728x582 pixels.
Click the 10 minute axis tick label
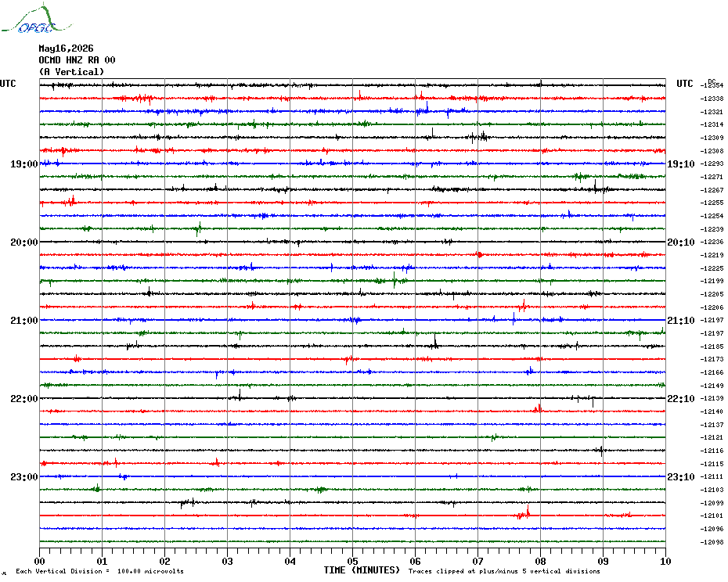pyautogui.click(x=665, y=562)
